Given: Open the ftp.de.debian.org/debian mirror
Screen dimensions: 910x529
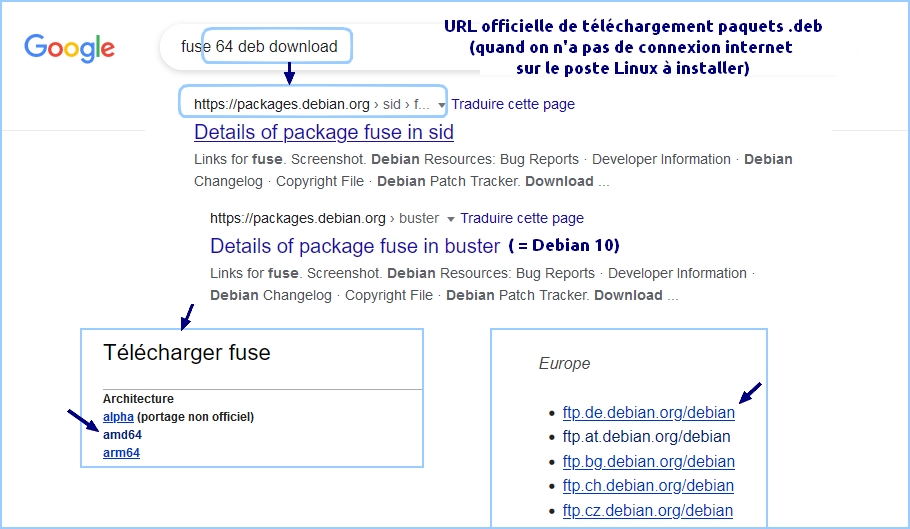Looking at the screenshot, I should click(x=648, y=412).
